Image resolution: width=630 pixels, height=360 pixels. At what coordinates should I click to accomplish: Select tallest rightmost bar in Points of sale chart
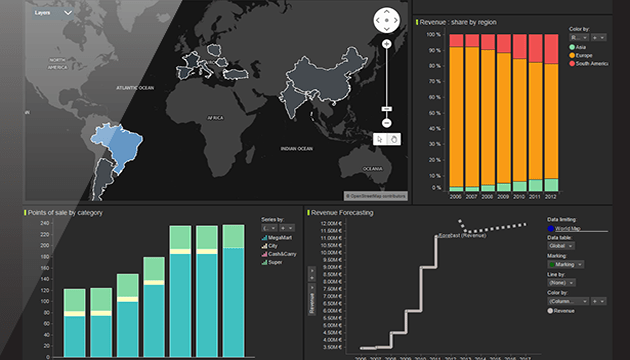click(233, 291)
